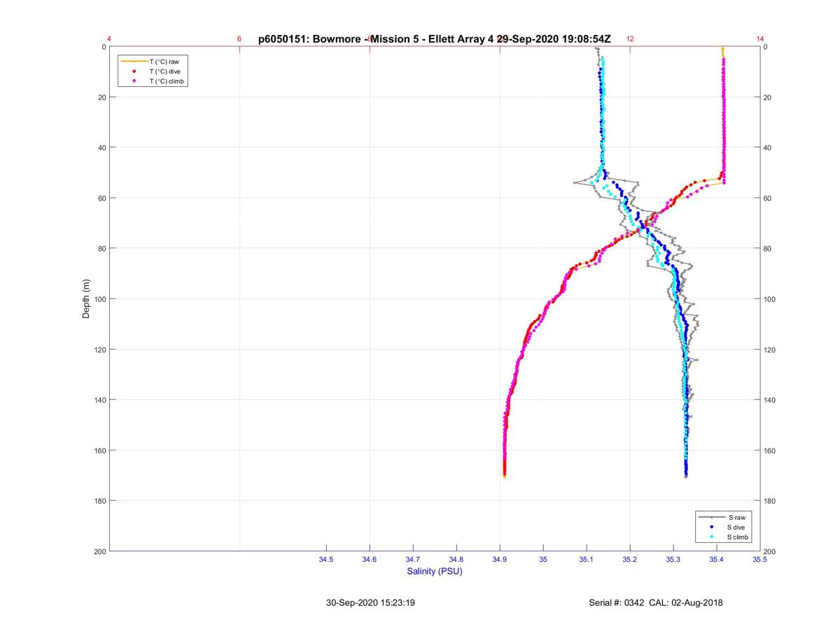
Task: Click salinity axis tick label 34.7
Action: click(x=413, y=560)
